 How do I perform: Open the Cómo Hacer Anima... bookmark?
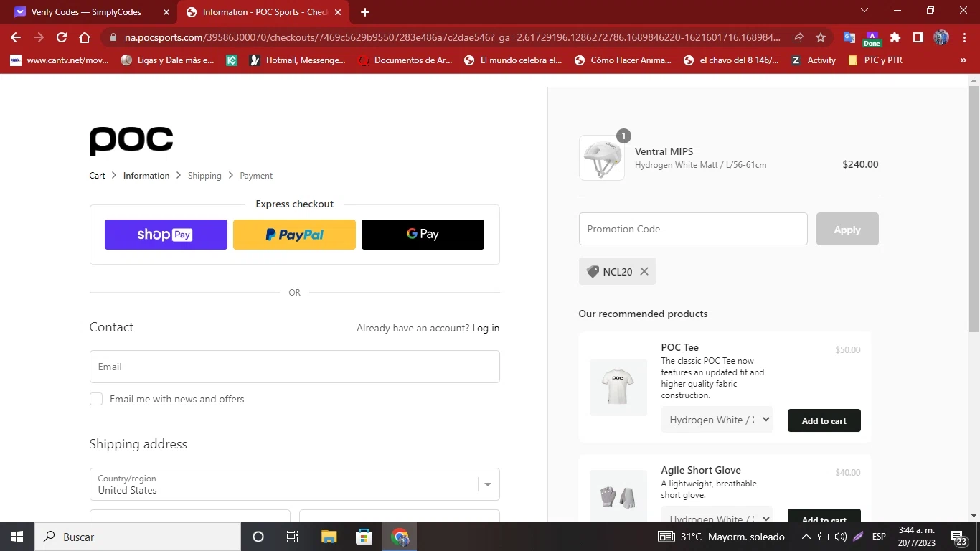[x=623, y=60]
